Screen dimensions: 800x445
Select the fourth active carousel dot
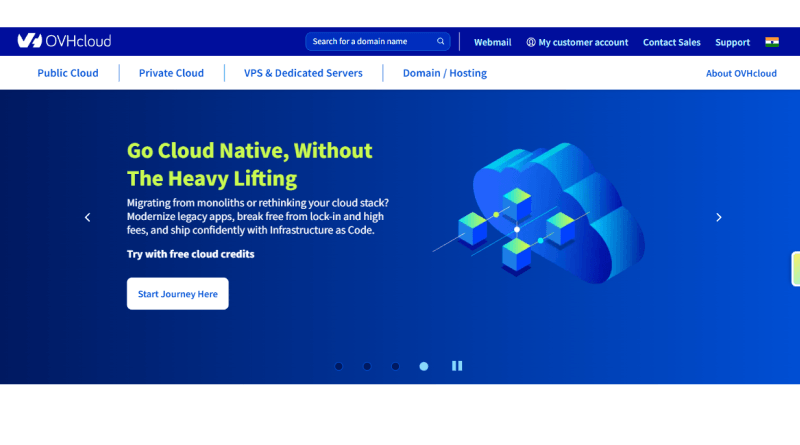423,366
